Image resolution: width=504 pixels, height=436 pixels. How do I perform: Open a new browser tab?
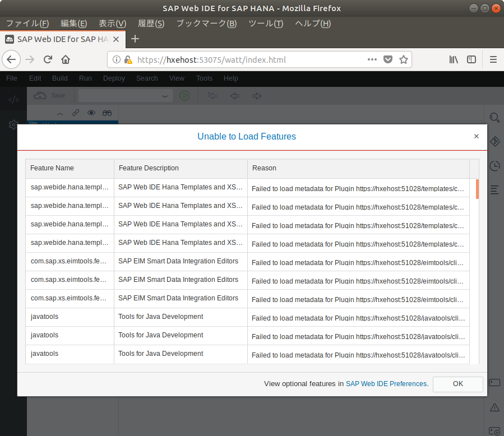click(x=135, y=39)
